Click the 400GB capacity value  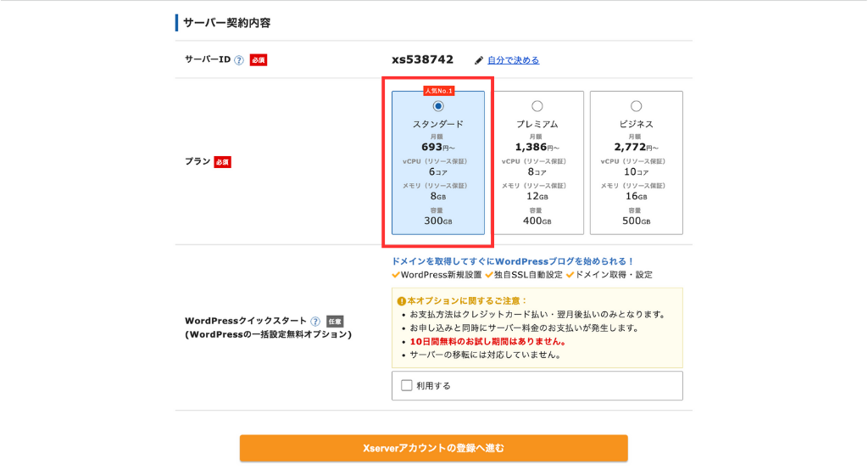coord(537,221)
